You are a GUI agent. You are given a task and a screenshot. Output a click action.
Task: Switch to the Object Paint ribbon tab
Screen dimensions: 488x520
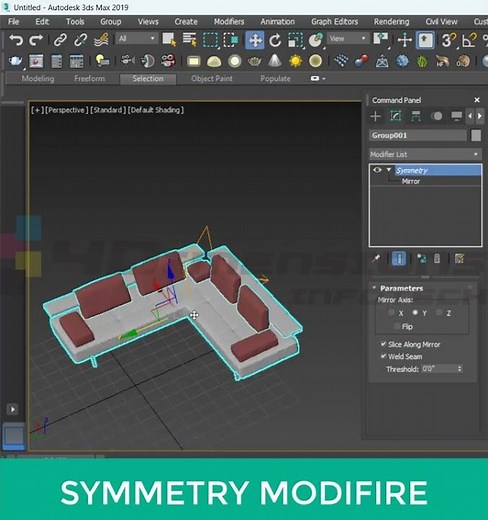pos(212,79)
